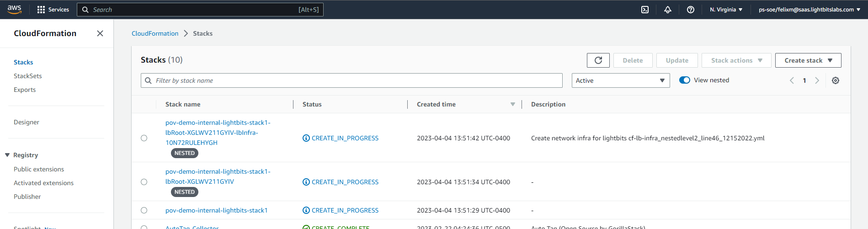Go to previous page of stacks

(792, 80)
